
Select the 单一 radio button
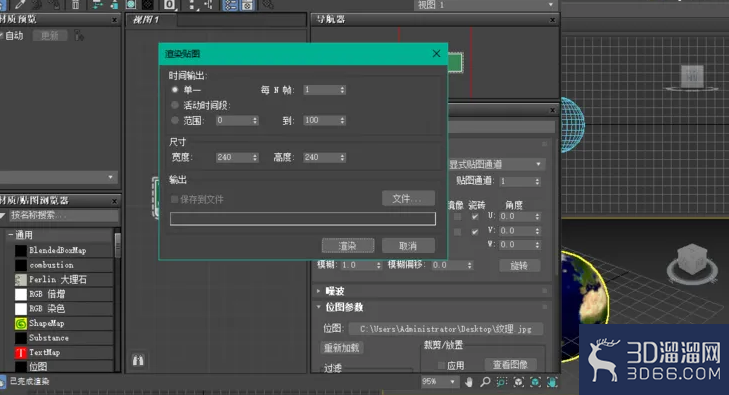click(175, 90)
